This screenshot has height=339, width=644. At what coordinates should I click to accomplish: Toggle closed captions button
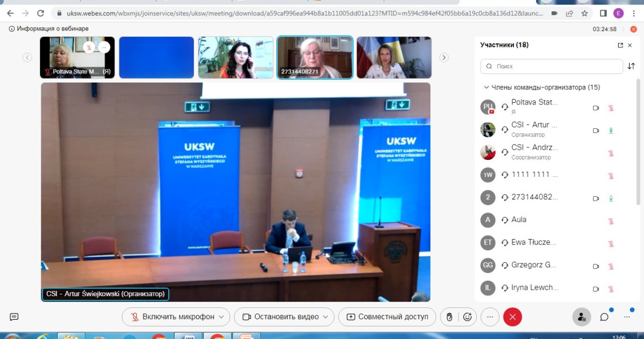point(14,317)
